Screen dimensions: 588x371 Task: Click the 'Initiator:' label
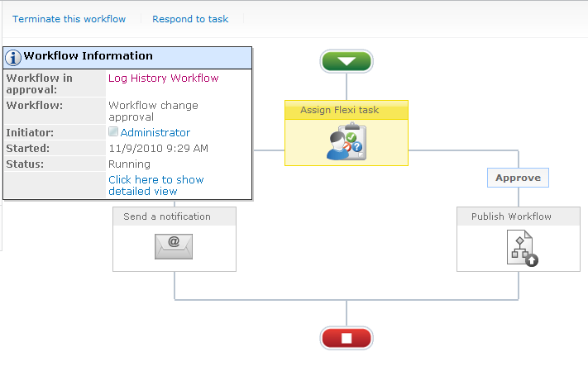(30, 133)
